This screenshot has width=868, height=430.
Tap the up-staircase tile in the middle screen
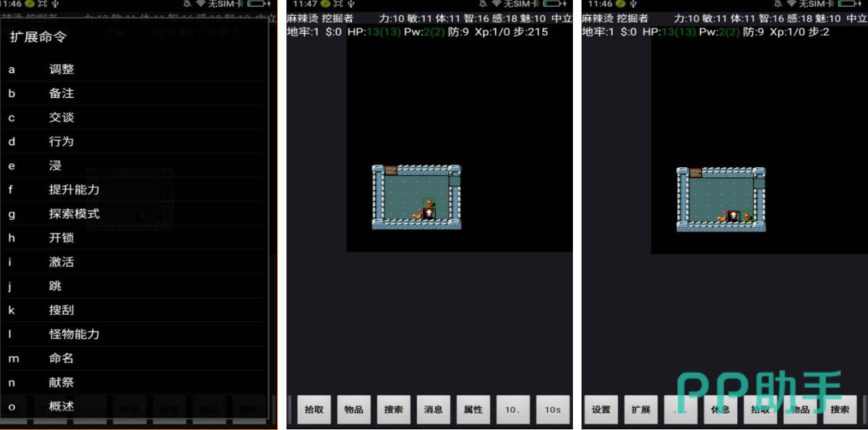coord(429,214)
